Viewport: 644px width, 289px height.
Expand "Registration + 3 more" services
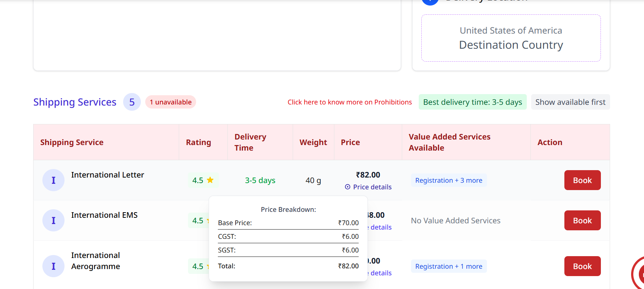[x=449, y=180]
